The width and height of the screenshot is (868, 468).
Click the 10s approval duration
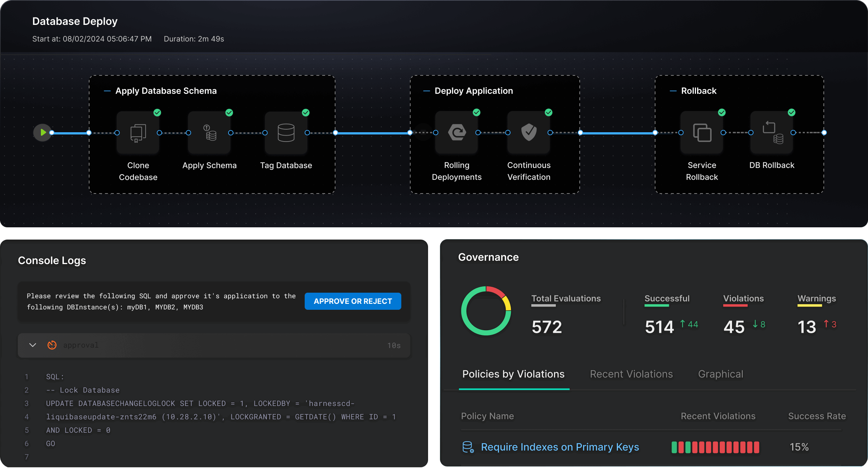coord(394,345)
